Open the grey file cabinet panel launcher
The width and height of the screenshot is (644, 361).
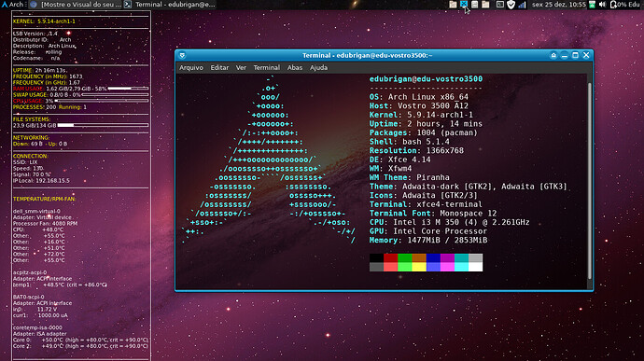(x=474, y=5)
